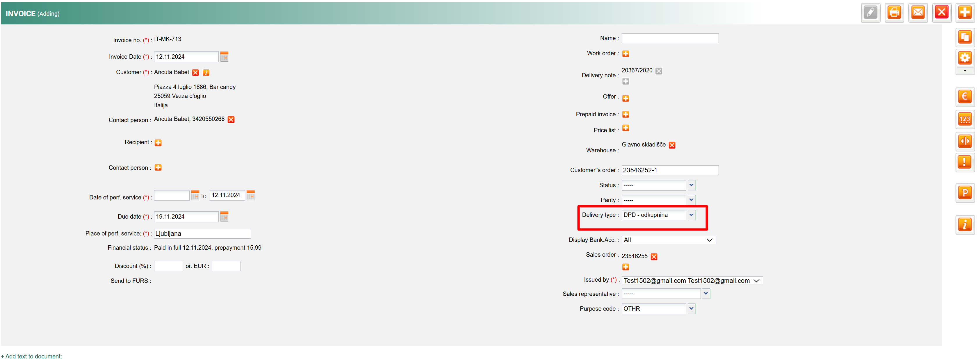Click the print invoice icon
Image resolution: width=980 pixels, height=359 pixels.
(894, 12)
